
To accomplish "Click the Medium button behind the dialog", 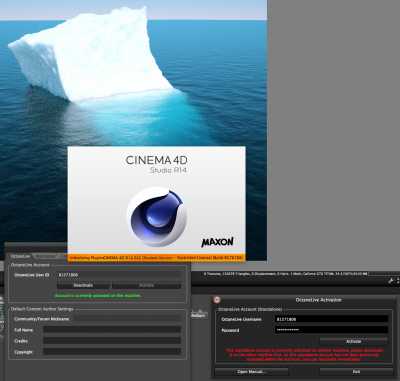I will click(199, 315).
